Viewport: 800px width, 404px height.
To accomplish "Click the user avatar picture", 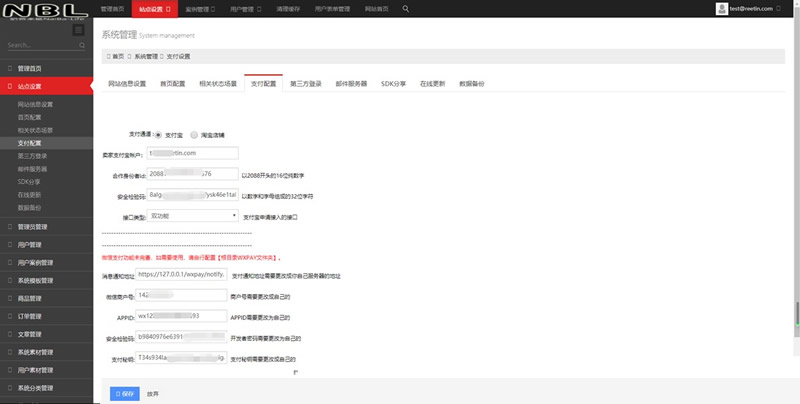I will coord(721,9).
